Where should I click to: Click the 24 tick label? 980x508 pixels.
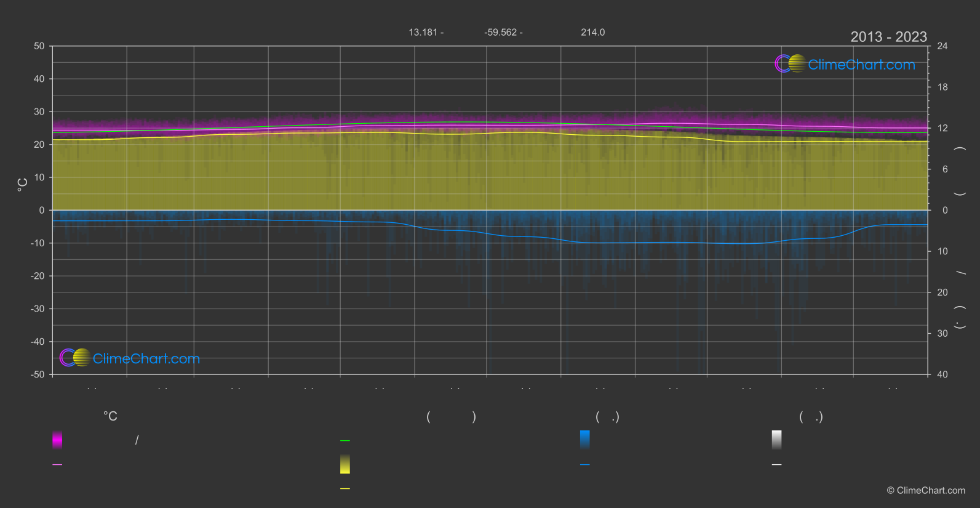942,46
